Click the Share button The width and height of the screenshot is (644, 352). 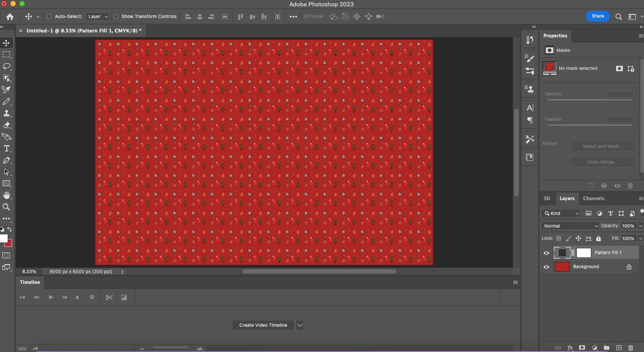point(597,16)
